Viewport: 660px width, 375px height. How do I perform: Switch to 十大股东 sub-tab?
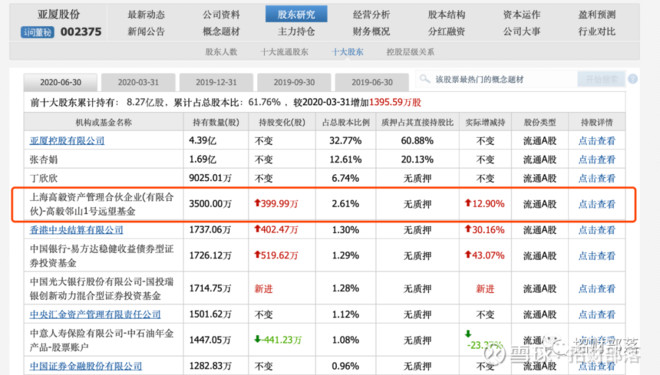(347, 52)
